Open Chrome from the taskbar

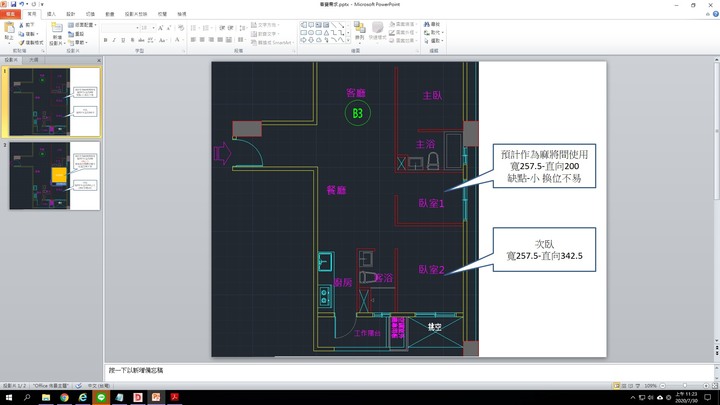click(64, 398)
